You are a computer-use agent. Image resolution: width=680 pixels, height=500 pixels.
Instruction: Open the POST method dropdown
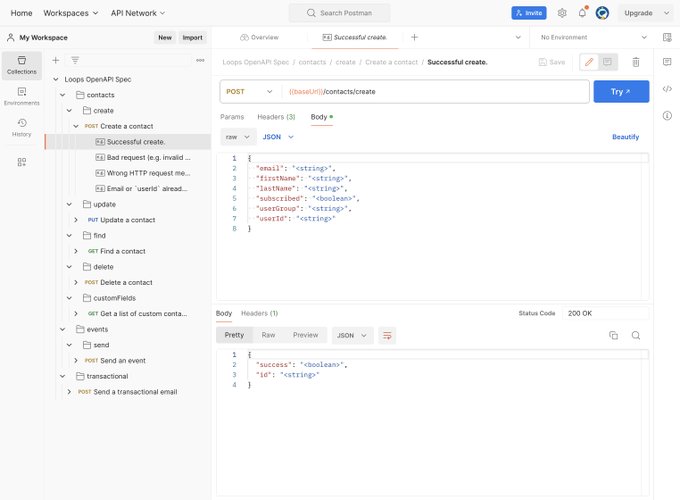point(249,92)
